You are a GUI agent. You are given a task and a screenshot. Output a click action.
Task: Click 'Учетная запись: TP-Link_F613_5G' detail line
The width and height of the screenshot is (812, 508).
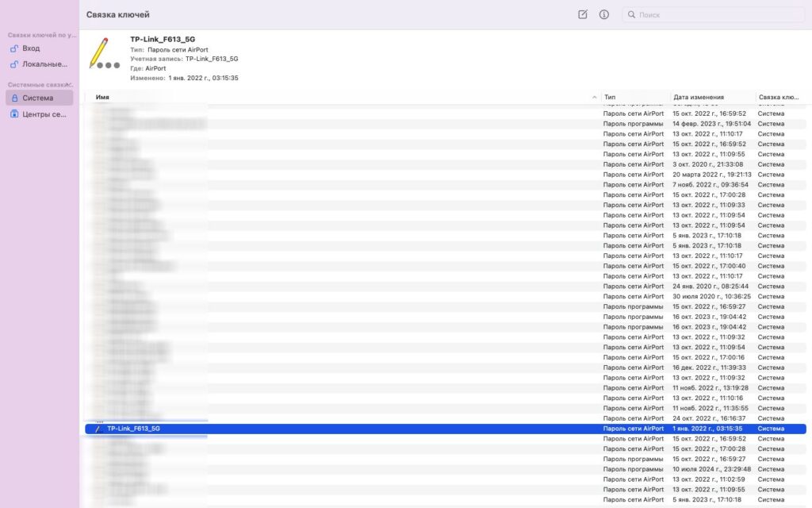184,59
